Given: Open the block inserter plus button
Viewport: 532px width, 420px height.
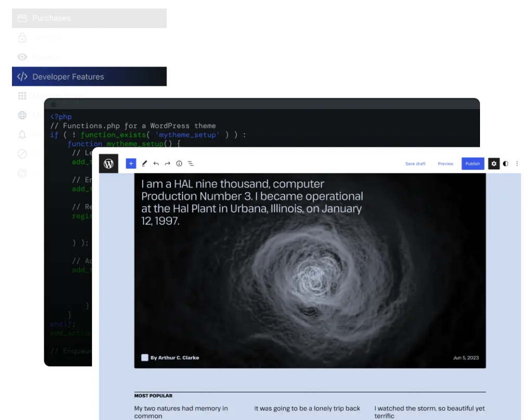Looking at the screenshot, I should click(131, 163).
